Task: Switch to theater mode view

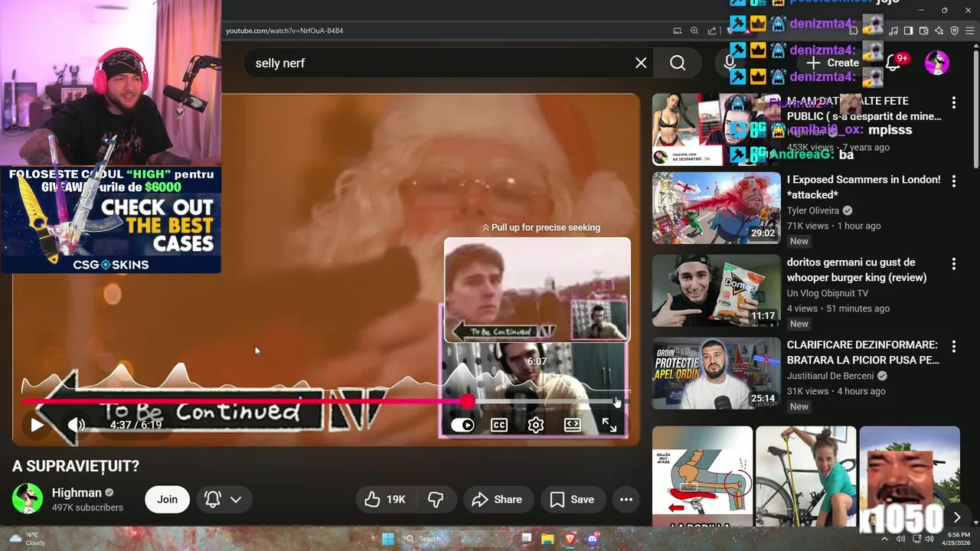Action: pyautogui.click(x=573, y=425)
